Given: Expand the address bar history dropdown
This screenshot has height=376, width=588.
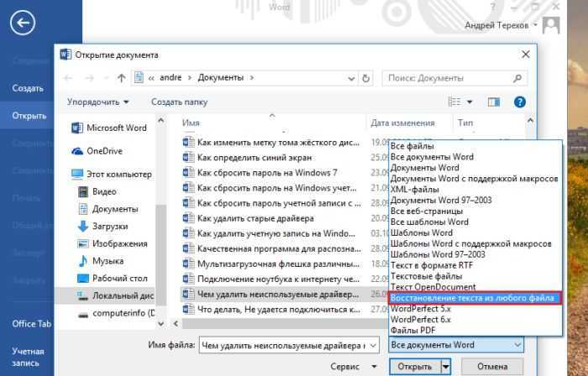Looking at the screenshot, I should point(351,78).
